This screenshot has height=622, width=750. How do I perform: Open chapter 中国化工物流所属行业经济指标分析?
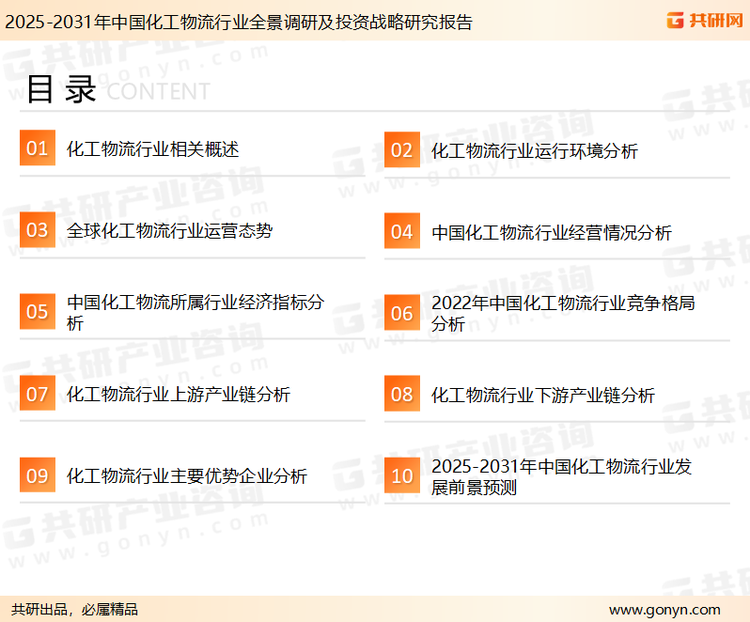[195, 312]
